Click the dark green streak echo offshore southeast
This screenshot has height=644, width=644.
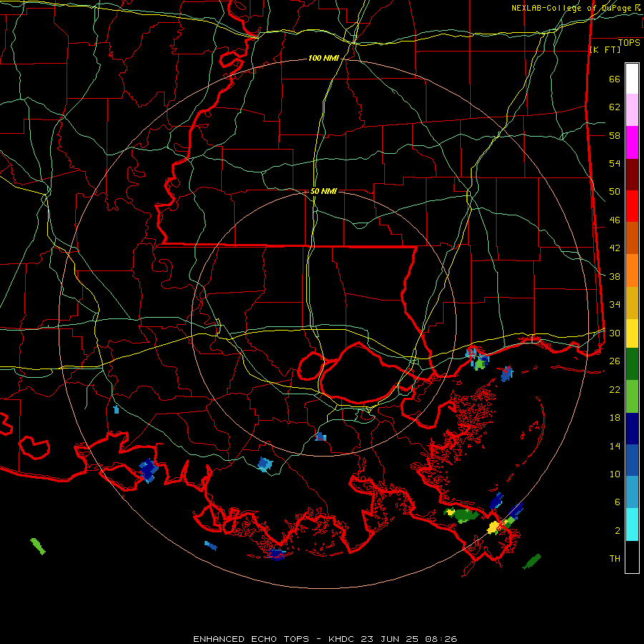[x=532, y=562]
